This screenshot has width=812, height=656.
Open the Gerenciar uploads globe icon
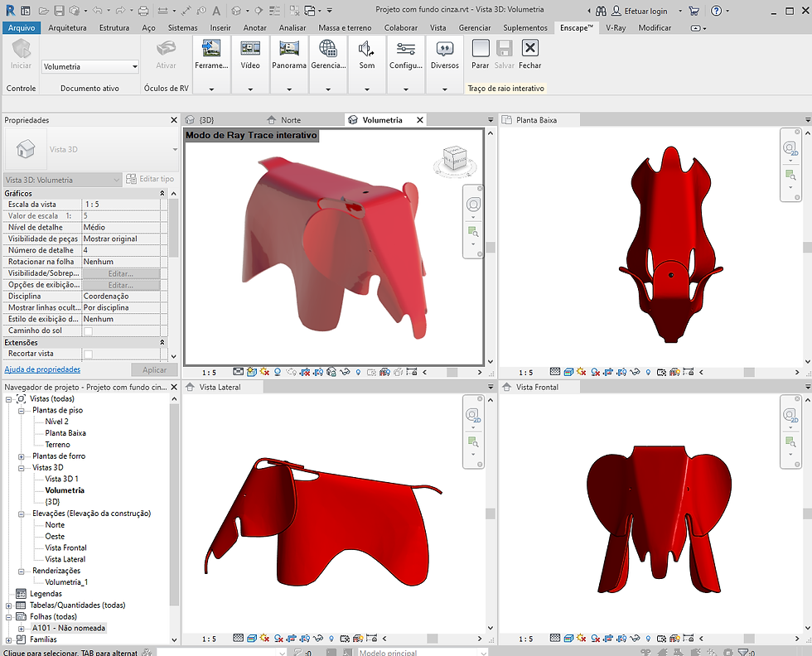coord(328,49)
